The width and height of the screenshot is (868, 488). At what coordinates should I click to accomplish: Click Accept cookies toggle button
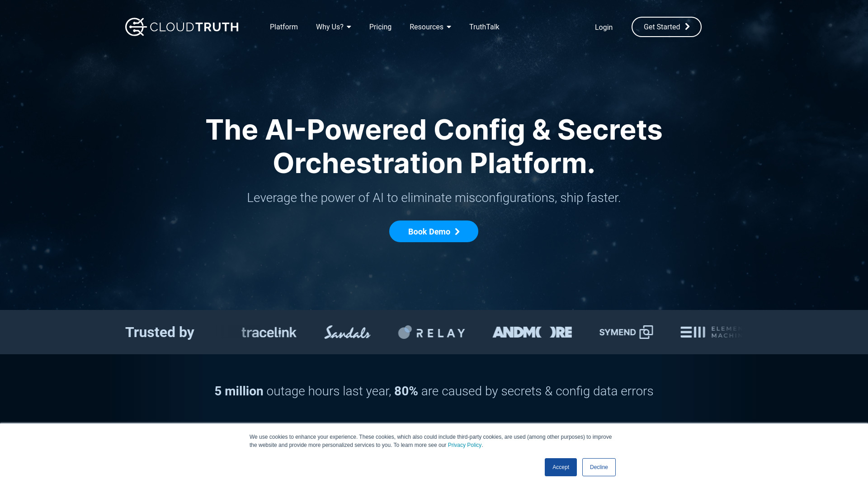tap(561, 467)
